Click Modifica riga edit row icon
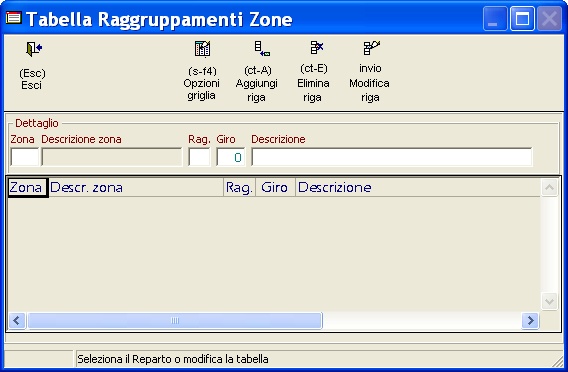568x372 pixels. pyautogui.click(x=371, y=47)
